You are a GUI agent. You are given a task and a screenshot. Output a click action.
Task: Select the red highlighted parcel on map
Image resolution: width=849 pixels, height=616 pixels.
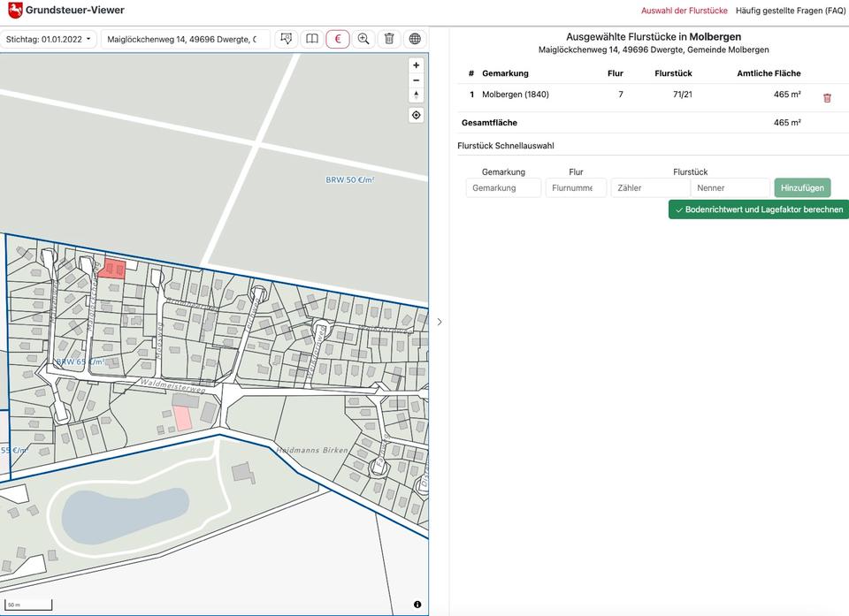(x=112, y=269)
